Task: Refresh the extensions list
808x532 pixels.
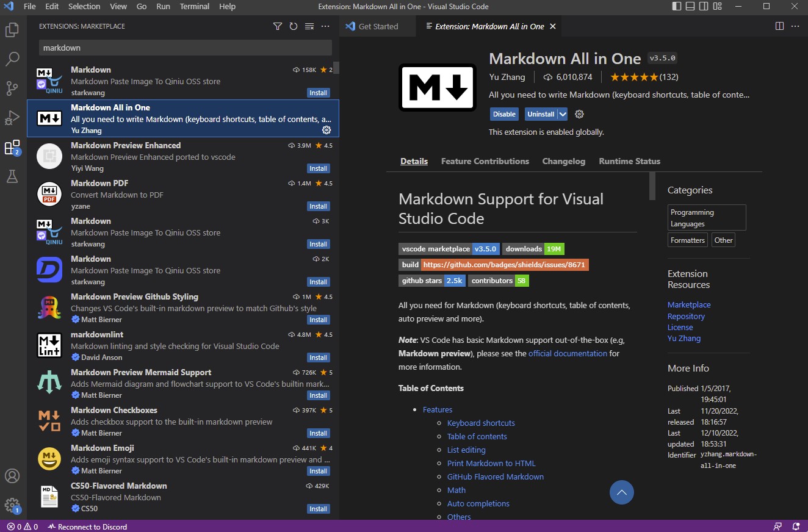Action: pos(293,26)
